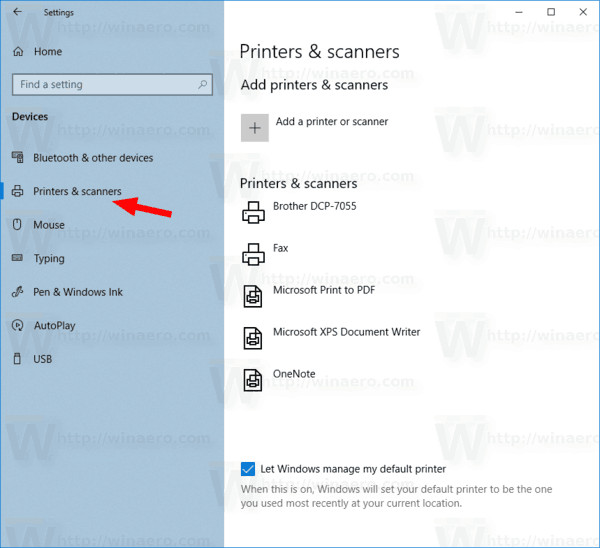
Task: Click the Let Windows manage my default printer label
Action: [x=353, y=469]
